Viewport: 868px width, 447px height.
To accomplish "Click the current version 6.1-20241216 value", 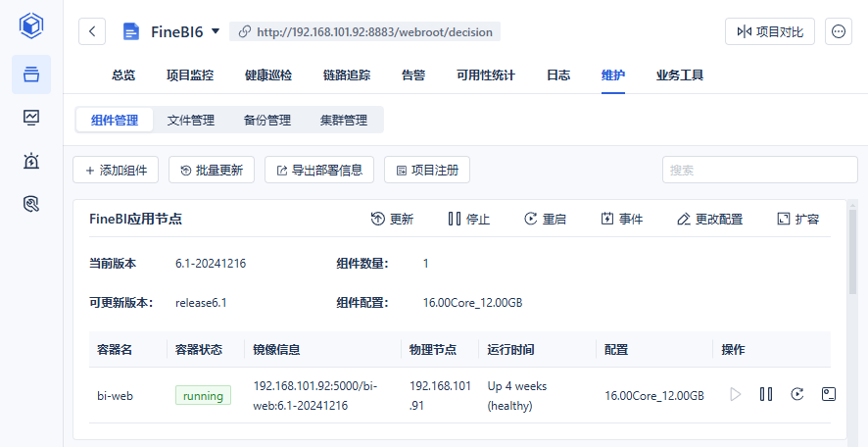I will [211, 264].
